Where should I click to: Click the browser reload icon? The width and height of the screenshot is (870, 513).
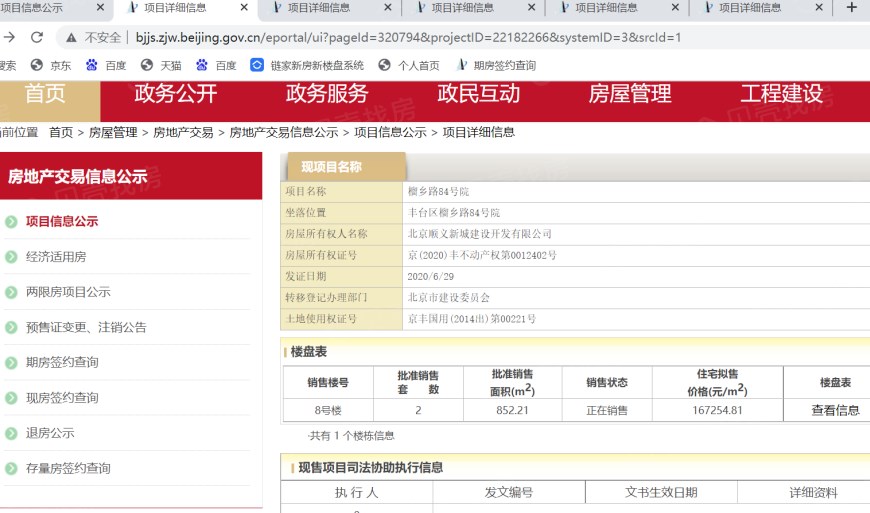[37, 38]
